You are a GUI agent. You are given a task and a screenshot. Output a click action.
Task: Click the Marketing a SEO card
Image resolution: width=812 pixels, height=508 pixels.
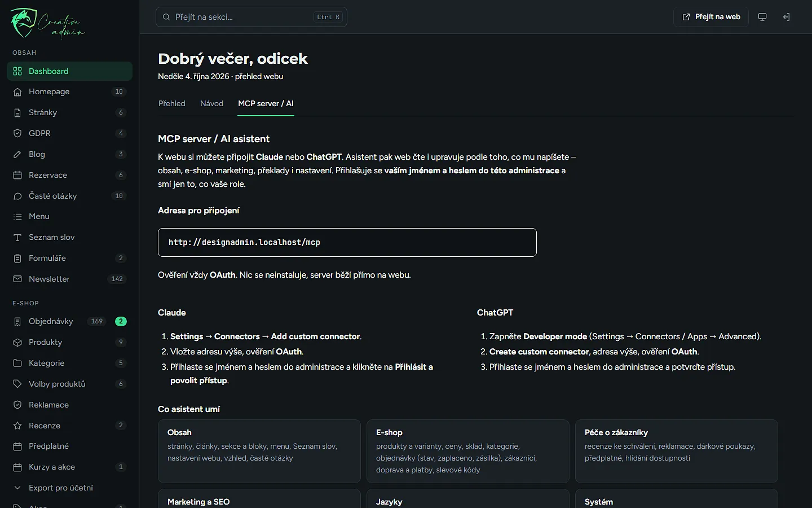coord(259,498)
